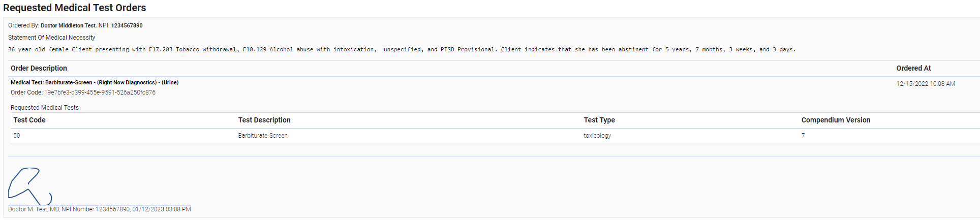The width and height of the screenshot is (980, 220).
Task: Click the Doctor Middleton Test ordering name
Action: click(x=69, y=25)
